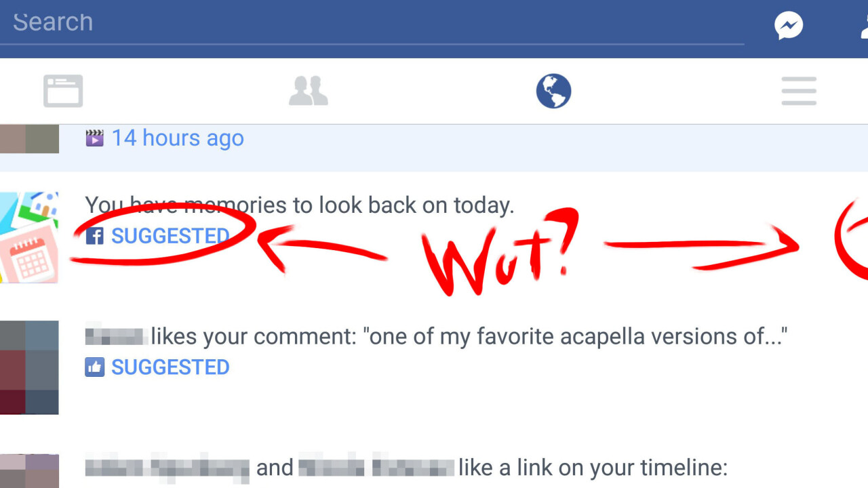Tap SUGGESTED label under memories notification

coord(170,236)
